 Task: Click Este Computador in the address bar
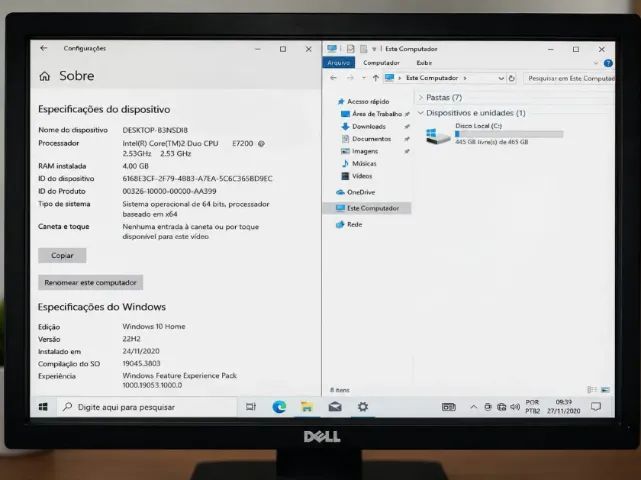click(x=432, y=78)
